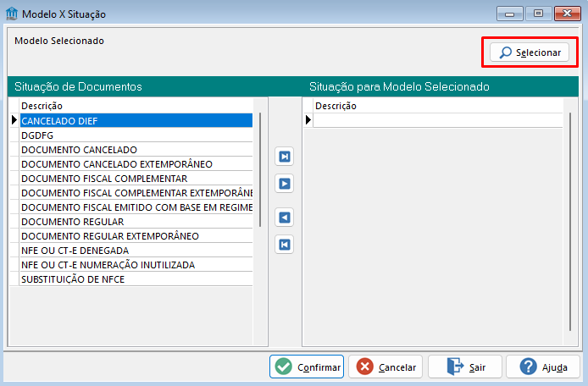Select DOCUMENTO REGULAR EXTEMPORÂNEO row
The height and width of the screenshot is (386, 588).
click(136, 236)
